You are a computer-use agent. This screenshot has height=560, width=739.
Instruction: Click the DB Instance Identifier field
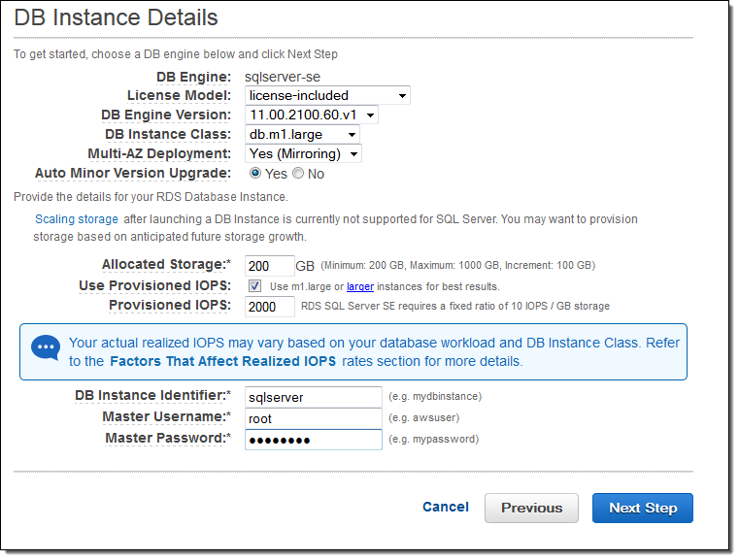[x=313, y=397]
